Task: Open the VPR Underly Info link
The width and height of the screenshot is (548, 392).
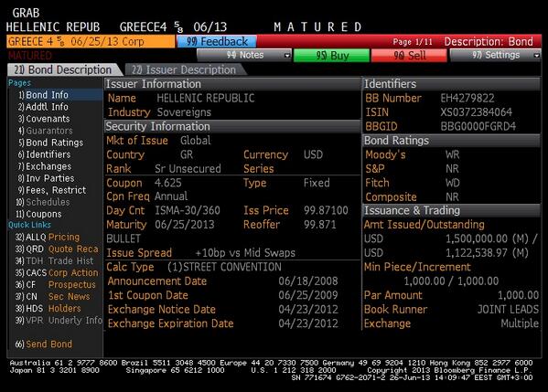Action: [x=59, y=320]
